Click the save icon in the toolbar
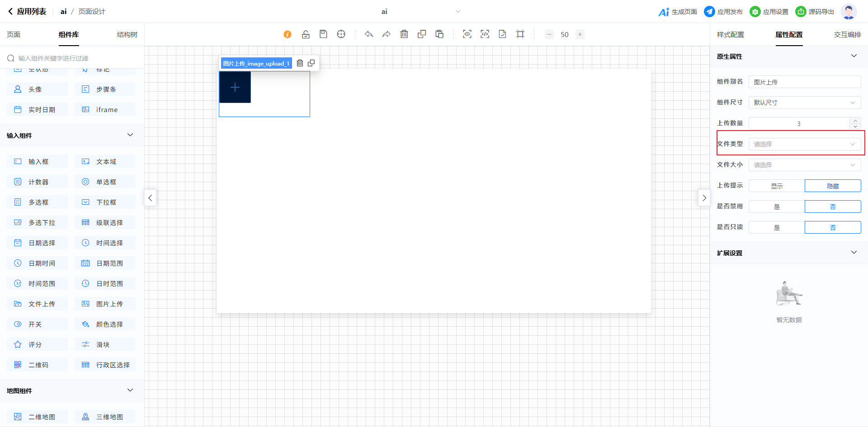Screen dimensions: 868x427 click(x=323, y=34)
